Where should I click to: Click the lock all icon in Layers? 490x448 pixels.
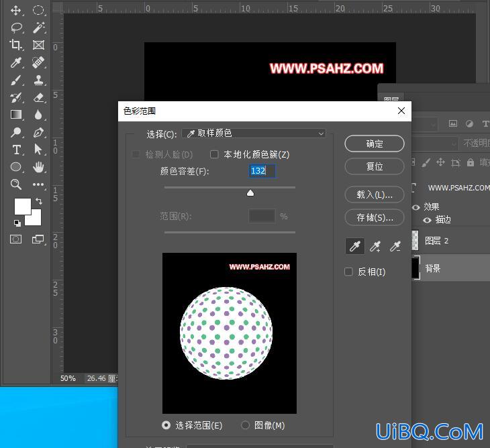tap(470, 162)
